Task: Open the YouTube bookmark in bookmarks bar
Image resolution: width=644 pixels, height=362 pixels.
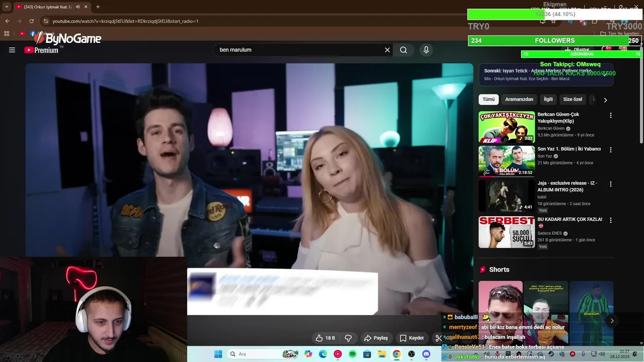Action: 22,34
